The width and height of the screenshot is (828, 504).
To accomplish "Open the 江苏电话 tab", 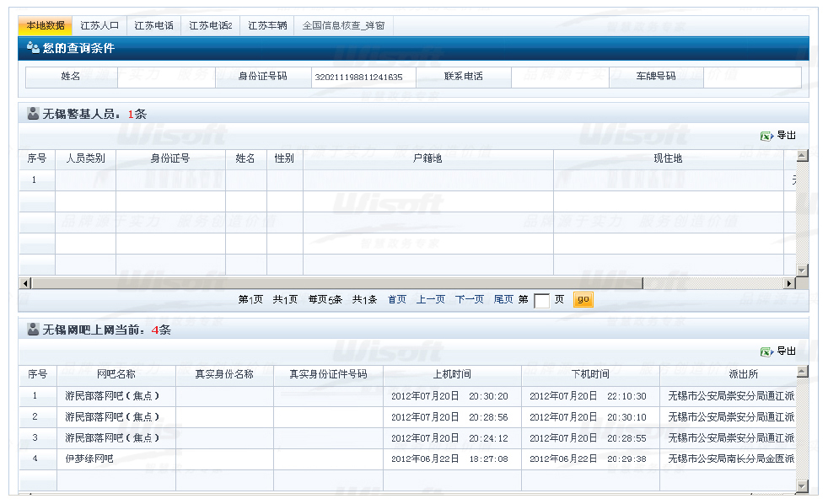I will click(x=153, y=26).
